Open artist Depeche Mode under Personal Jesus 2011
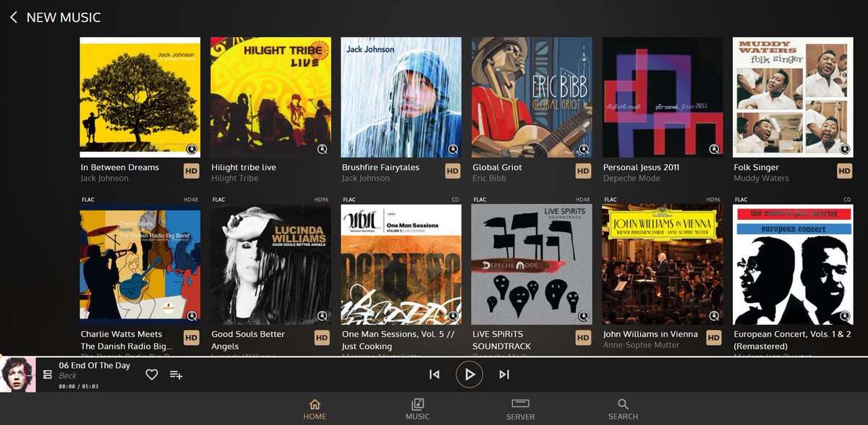Image resolution: width=868 pixels, height=425 pixels. 631,179
